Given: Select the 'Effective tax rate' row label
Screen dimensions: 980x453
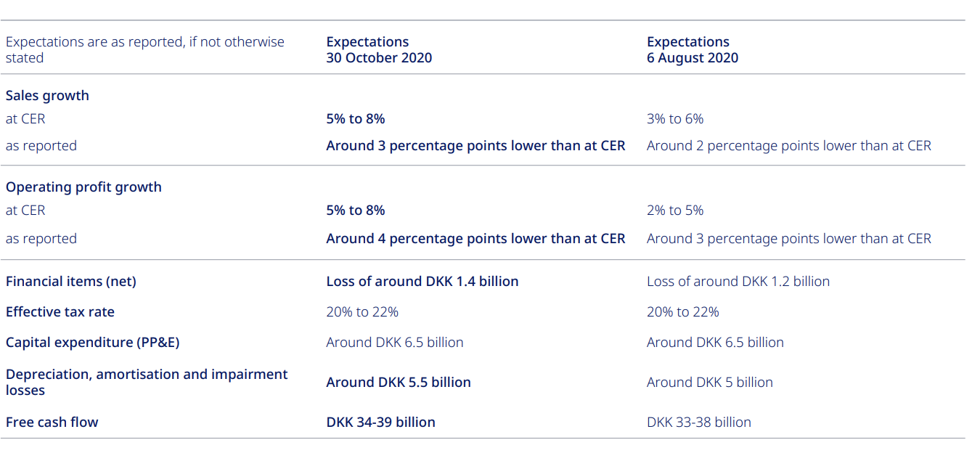Looking at the screenshot, I should coord(60,312).
